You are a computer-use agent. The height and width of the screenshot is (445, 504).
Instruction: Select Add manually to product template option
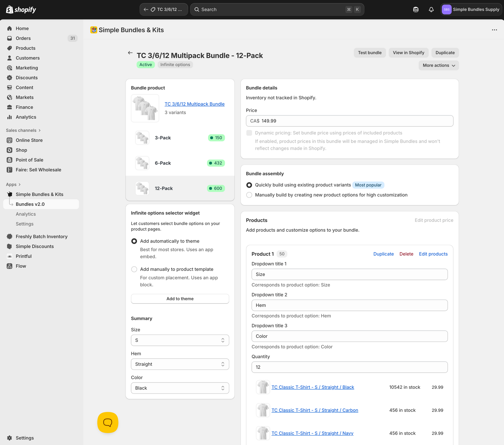pos(134,269)
